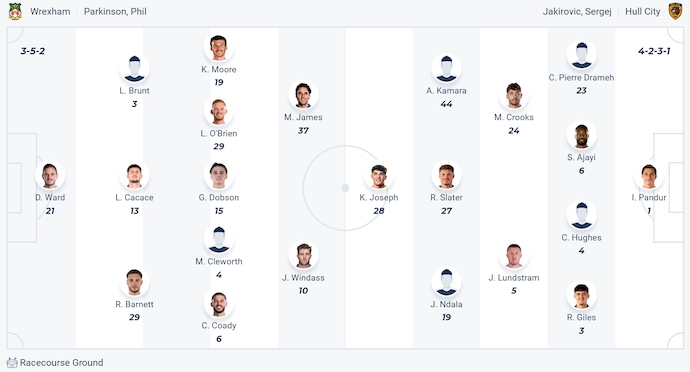Viewport: 690px width, 372px height.
Task: Click the Hull City team name
Action: click(x=642, y=11)
